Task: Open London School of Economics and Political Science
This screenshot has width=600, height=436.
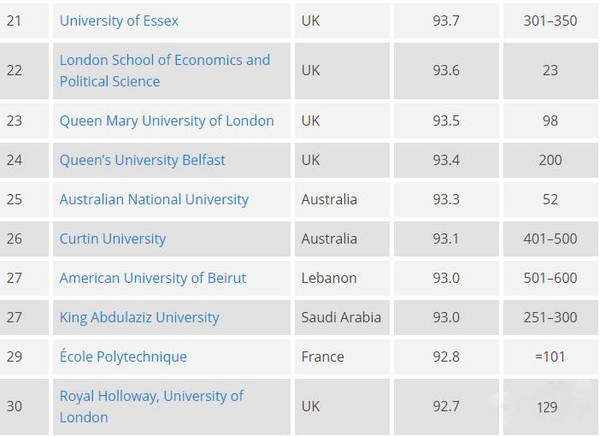Action: tap(165, 70)
